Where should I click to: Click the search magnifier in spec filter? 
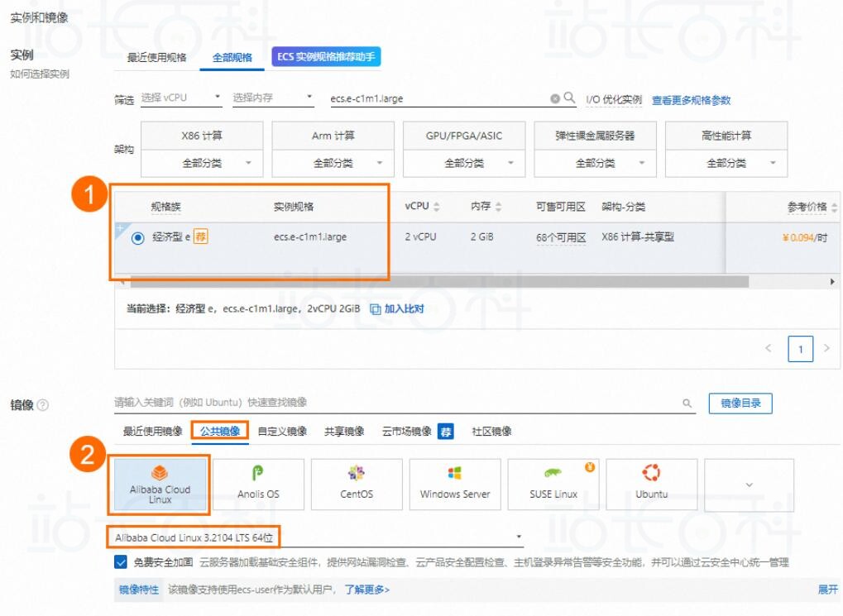(569, 98)
